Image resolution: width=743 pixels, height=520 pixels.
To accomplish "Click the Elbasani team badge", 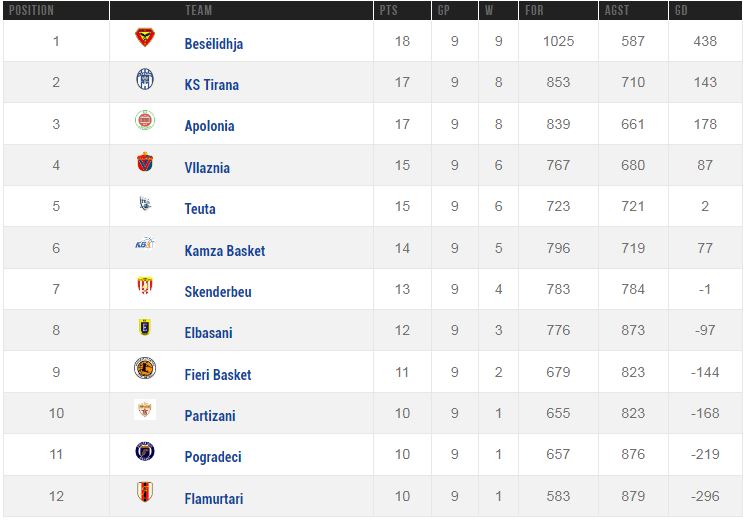I will [x=145, y=328].
